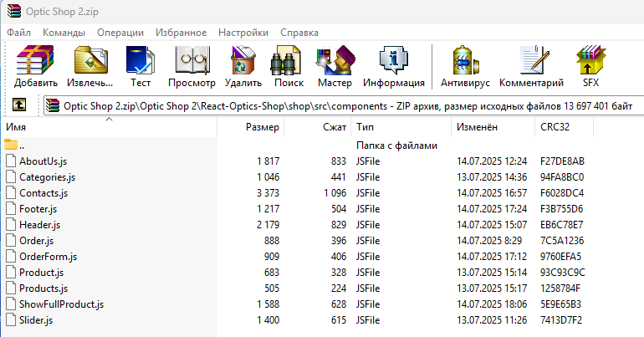Viewport: 644px width, 337px height.
Task: Add archive Комментарий (Comment)
Action: pyautogui.click(x=531, y=66)
